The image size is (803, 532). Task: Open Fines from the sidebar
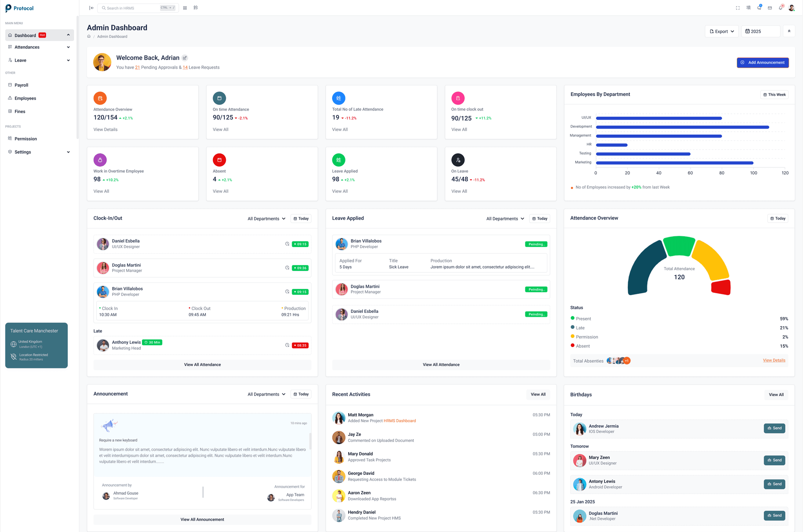tap(20, 111)
